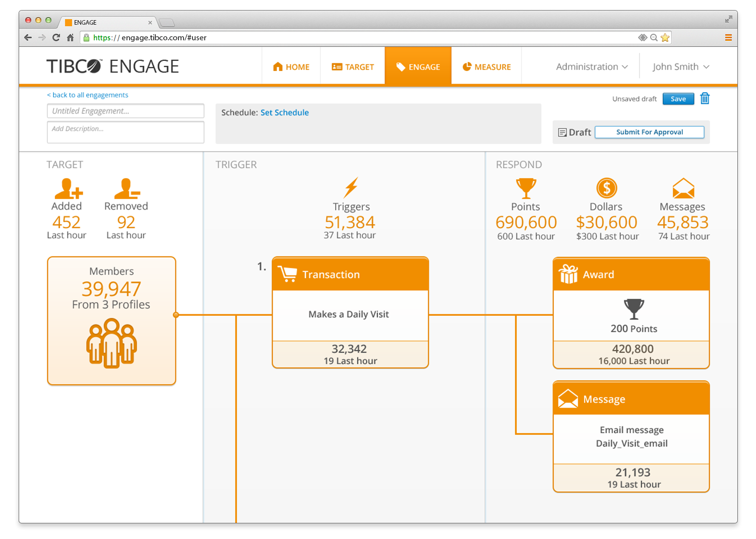Click the Untitled Engagement name field
The image size is (756, 539).
tap(125, 111)
